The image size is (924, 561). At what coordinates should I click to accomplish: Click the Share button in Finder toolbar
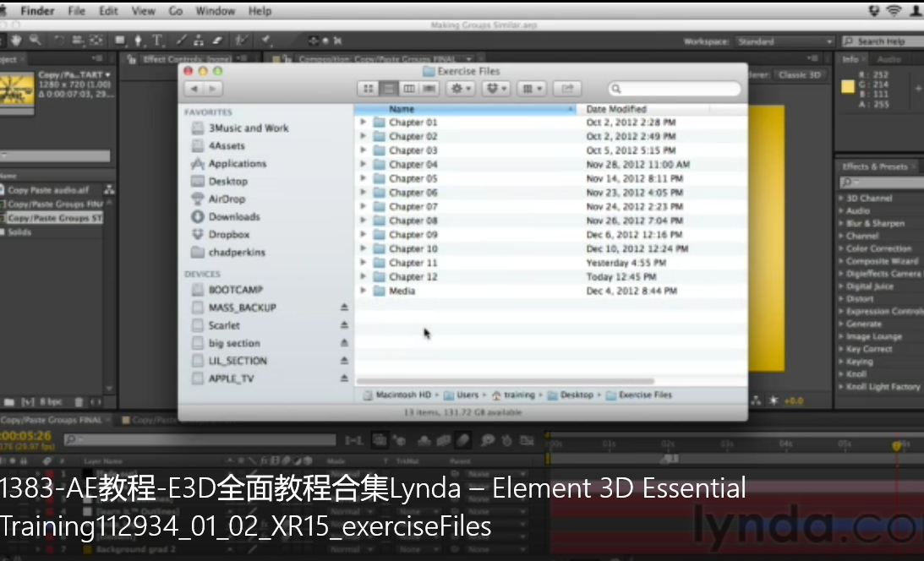[567, 89]
